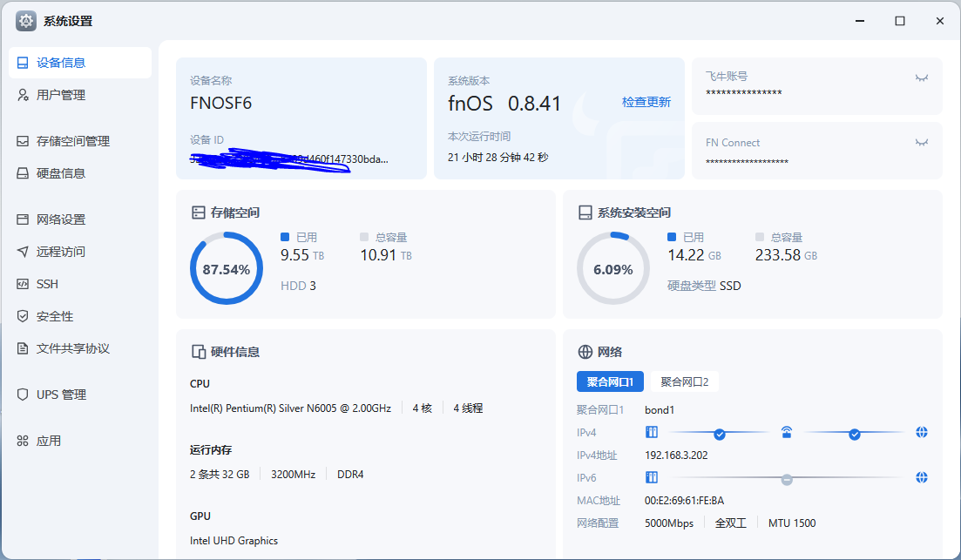Screen dimensions: 961x560
Task: Click the 检查更新 link
Action: [646, 102]
